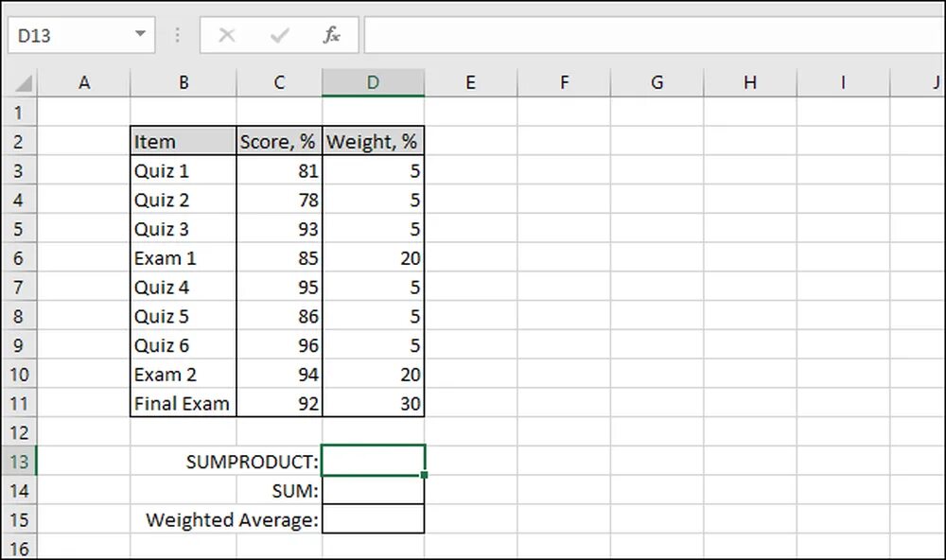
Task: Click the Final Exam cell
Action: pos(184,403)
